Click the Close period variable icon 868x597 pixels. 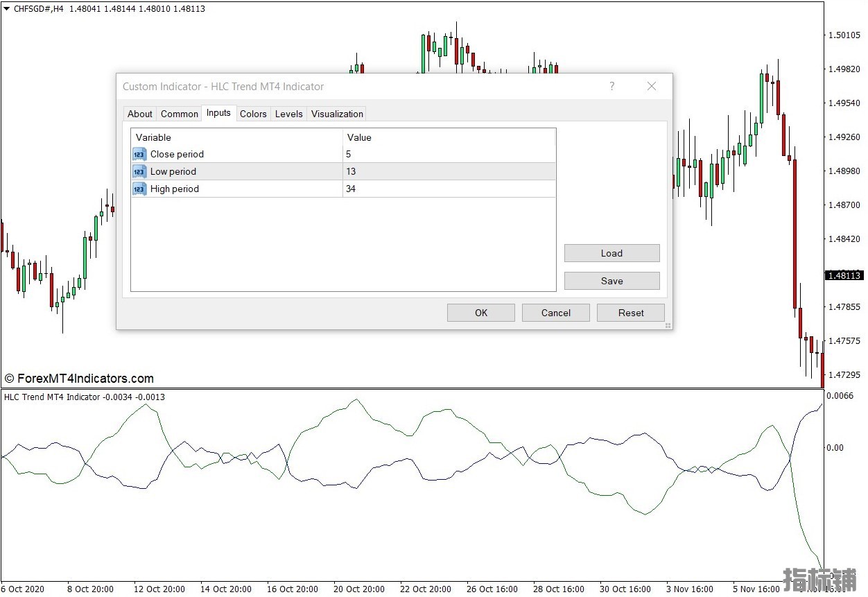139,154
